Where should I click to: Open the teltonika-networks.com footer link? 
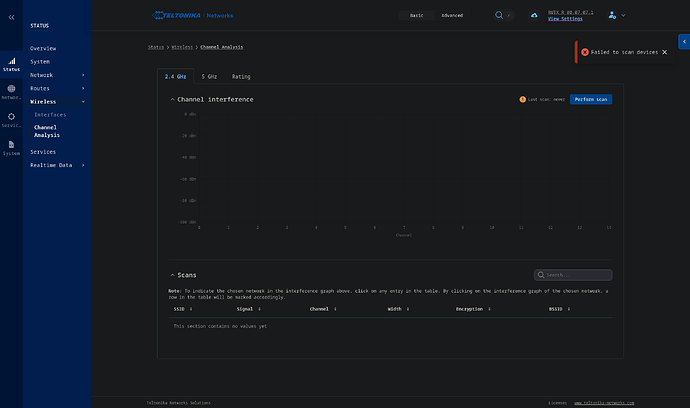[604, 403]
